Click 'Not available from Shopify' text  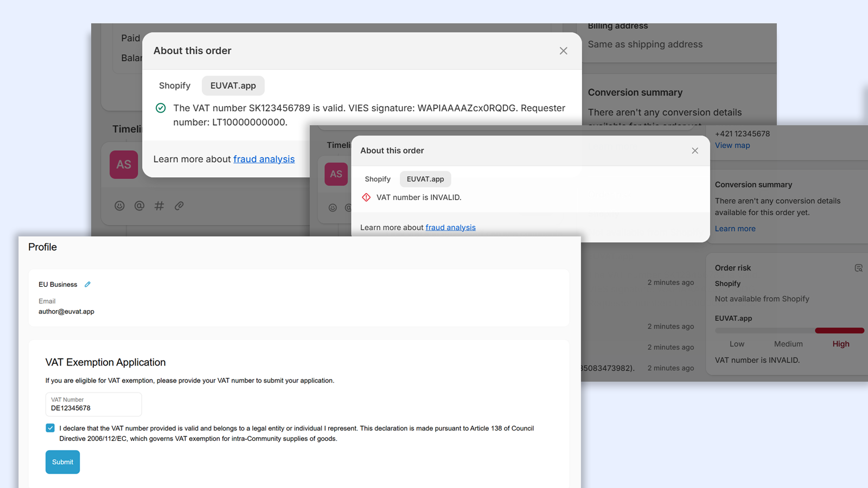pos(762,299)
